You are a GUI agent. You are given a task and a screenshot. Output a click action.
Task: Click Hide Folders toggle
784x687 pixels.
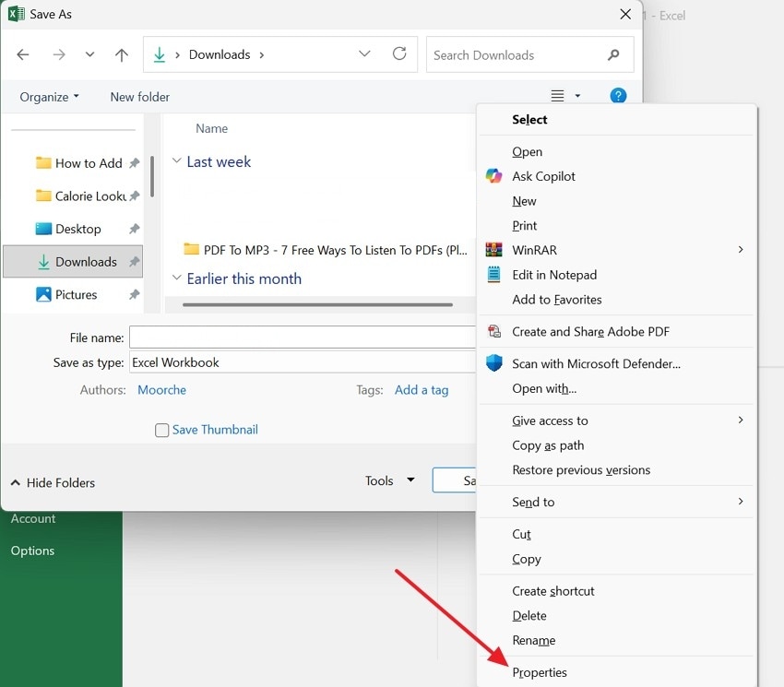click(53, 482)
